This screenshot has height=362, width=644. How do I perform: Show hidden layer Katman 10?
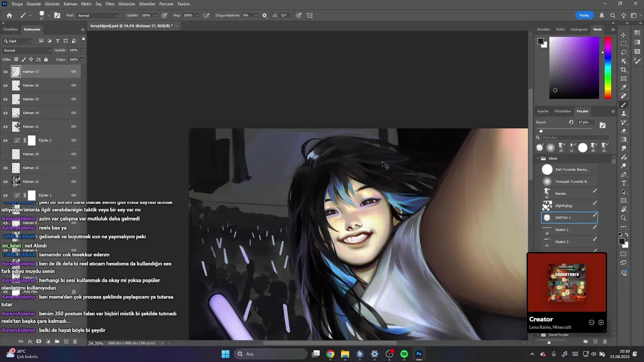(x=6, y=154)
